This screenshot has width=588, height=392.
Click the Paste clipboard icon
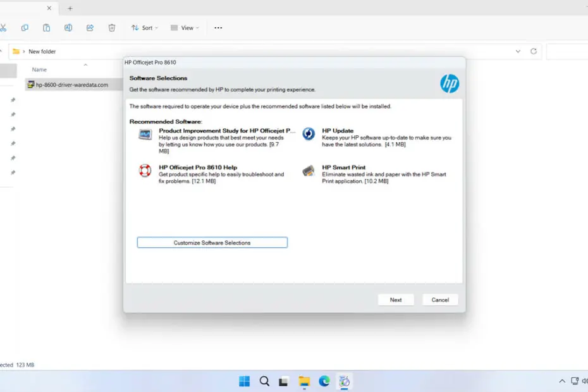(46, 28)
